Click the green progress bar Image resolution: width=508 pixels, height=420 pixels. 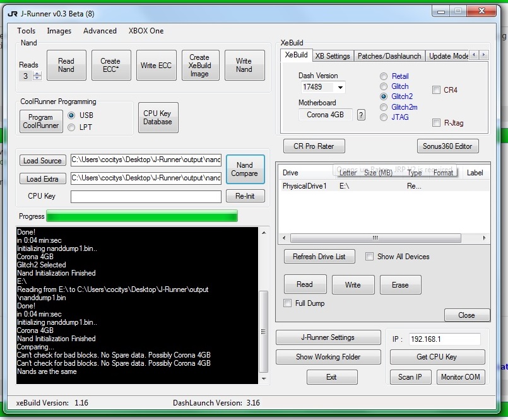coord(142,216)
